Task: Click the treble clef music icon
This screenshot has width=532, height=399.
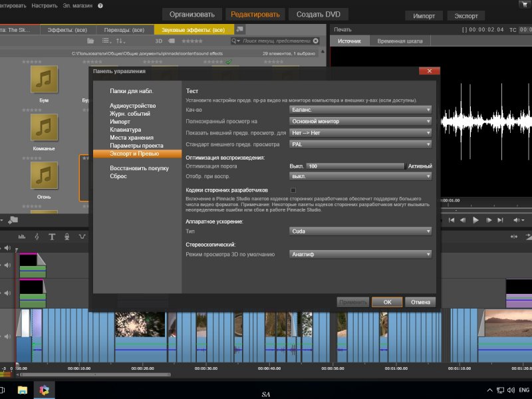Action: tap(37, 237)
